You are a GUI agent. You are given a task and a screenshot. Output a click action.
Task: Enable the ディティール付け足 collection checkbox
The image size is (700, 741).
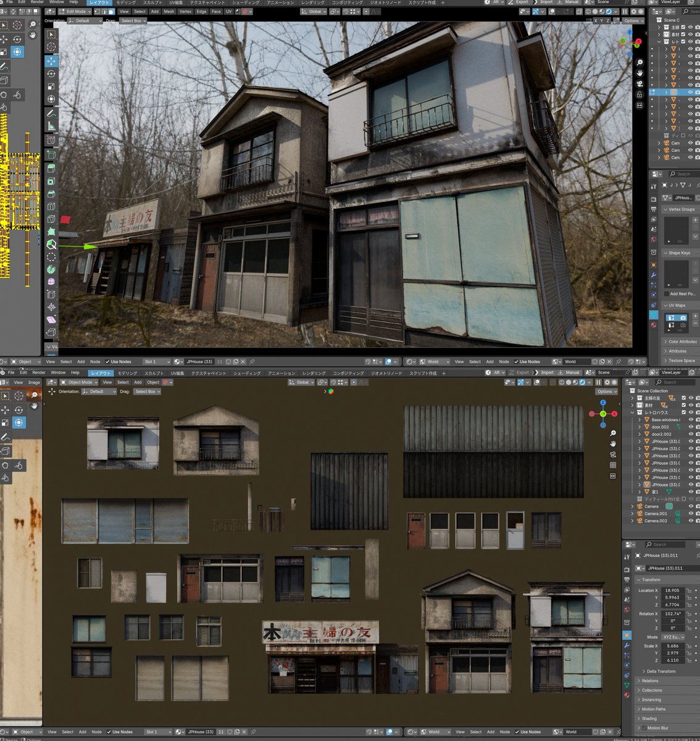683,499
